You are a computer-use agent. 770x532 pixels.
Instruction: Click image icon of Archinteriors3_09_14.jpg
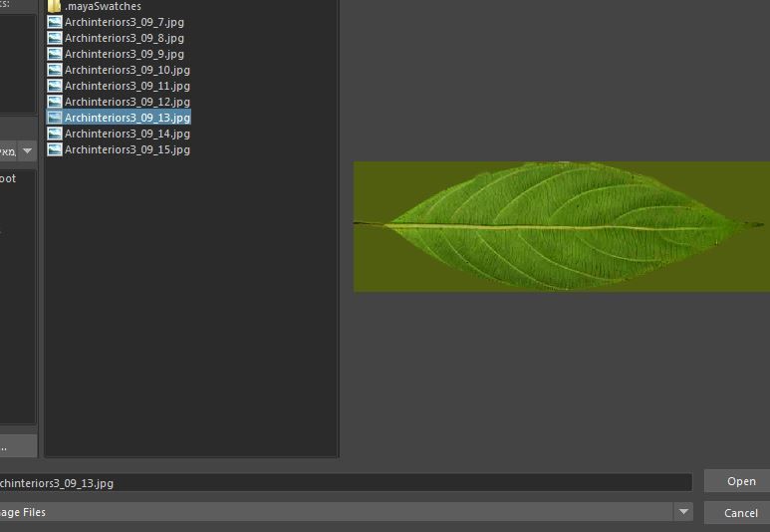point(55,133)
